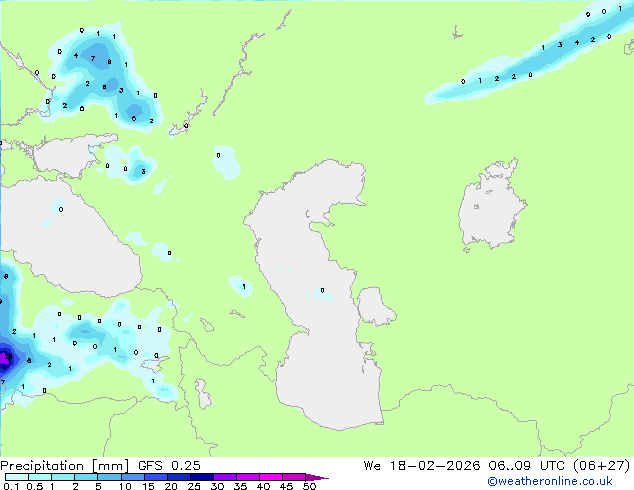Click the 5–10 mm legend swatch
The height and width of the screenshot is (490, 634).
tap(109, 477)
